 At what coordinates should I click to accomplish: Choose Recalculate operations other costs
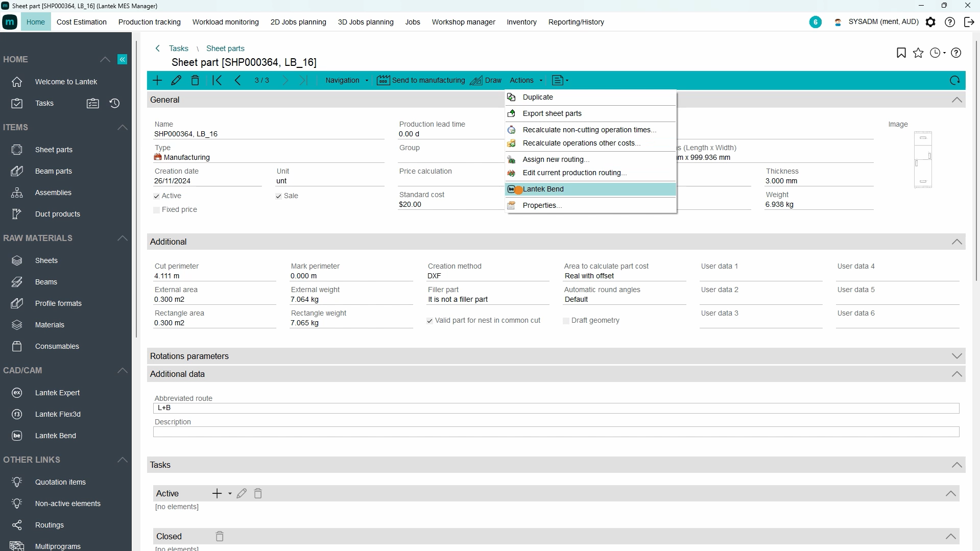tap(591, 143)
